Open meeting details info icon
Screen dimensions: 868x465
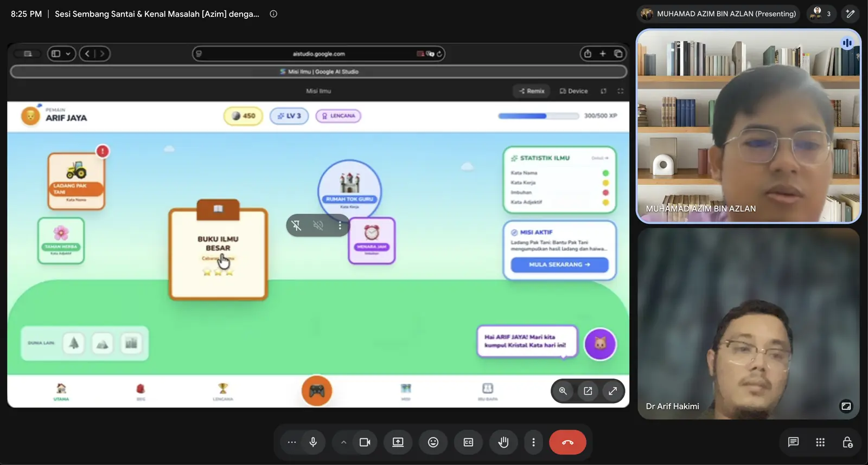(x=273, y=14)
